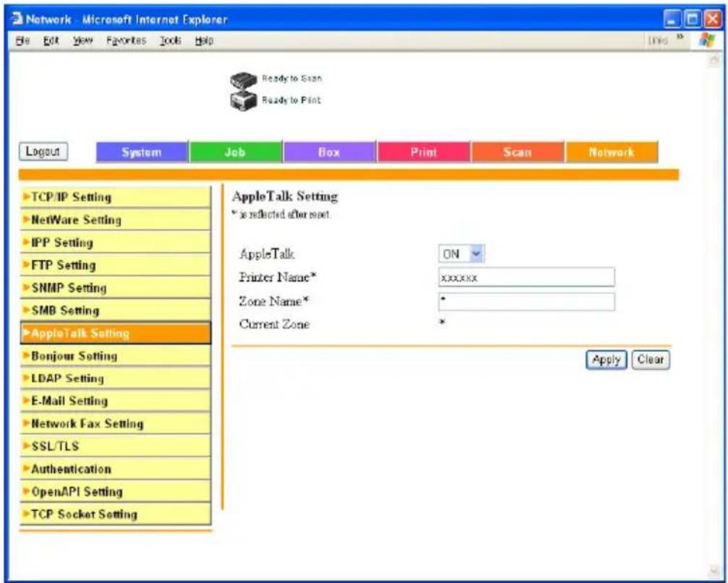Viewport: 728px width, 583px height.
Task: Switch to the System tab
Action: tap(142, 152)
